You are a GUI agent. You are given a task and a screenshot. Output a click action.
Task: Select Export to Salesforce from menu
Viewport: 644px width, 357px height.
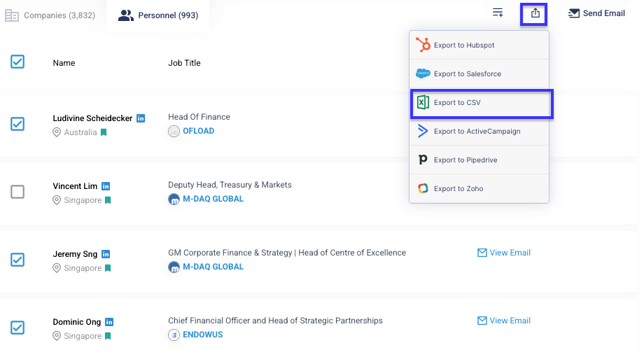(x=479, y=74)
